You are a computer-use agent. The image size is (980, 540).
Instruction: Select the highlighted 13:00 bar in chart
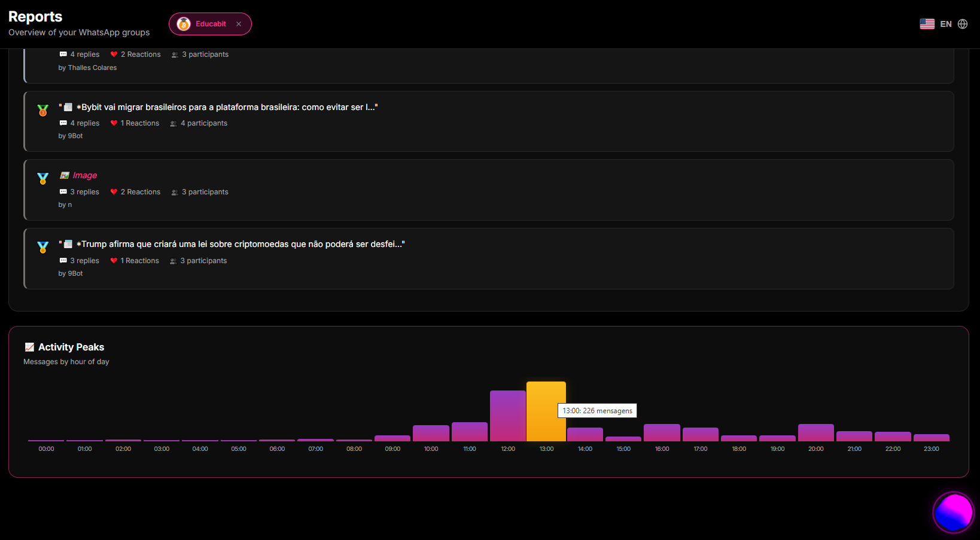click(546, 411)
